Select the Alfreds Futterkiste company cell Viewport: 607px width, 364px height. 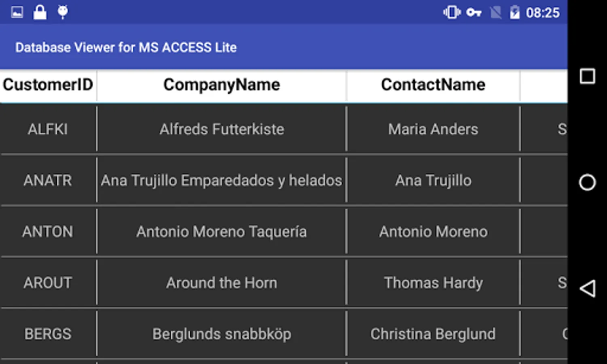pos(222,129)
